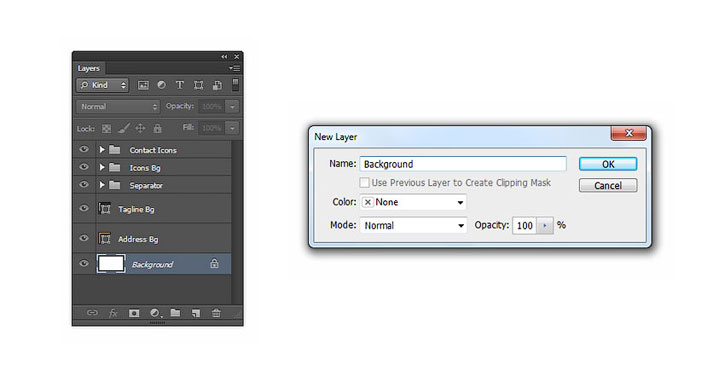
Task: Click the Address Bg shape layer icon
Action: pos(105,239)
